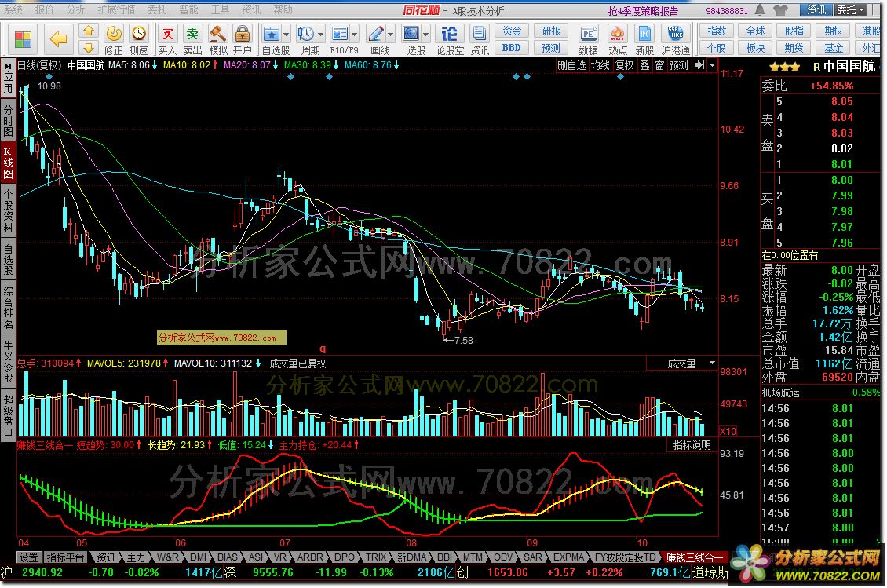
Task: Select the 牛叉诊股 side tab
Action: (8, 362)
